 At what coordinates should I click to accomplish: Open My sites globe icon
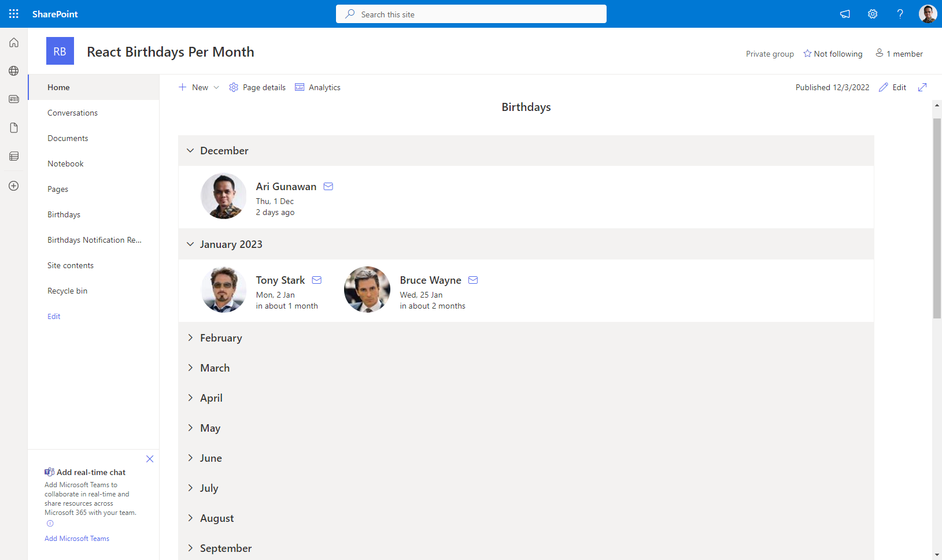tap(14, 71)
